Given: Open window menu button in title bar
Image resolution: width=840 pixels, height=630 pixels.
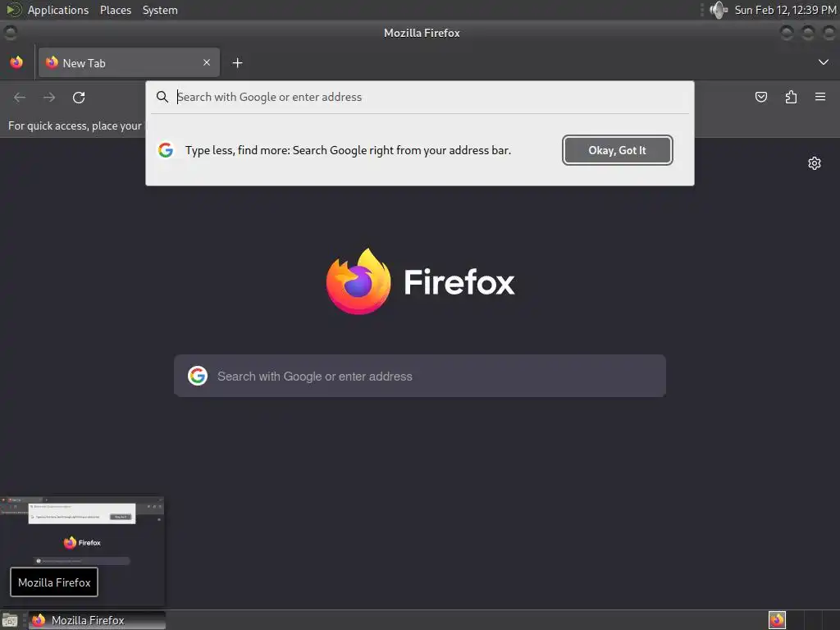Looking at the screenshot, I should 10,33.
